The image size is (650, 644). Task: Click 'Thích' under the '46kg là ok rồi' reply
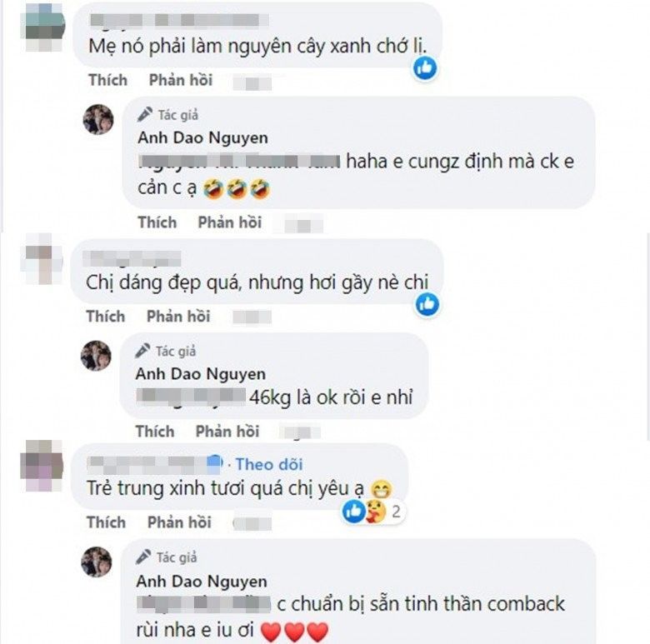pos(155,432)
